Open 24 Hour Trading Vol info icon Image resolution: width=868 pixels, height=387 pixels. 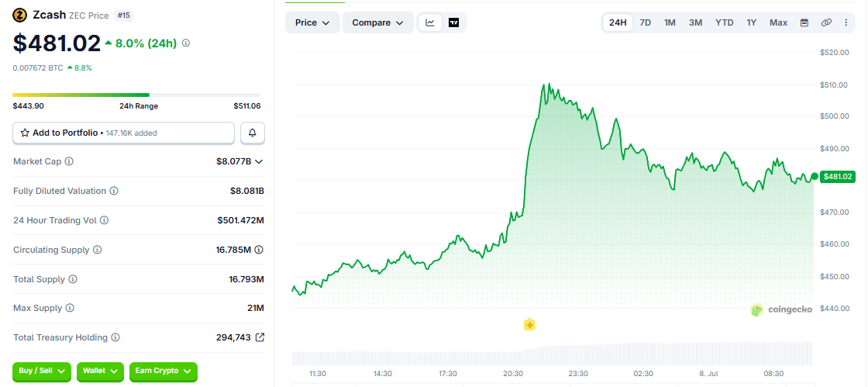pos(104,220)
